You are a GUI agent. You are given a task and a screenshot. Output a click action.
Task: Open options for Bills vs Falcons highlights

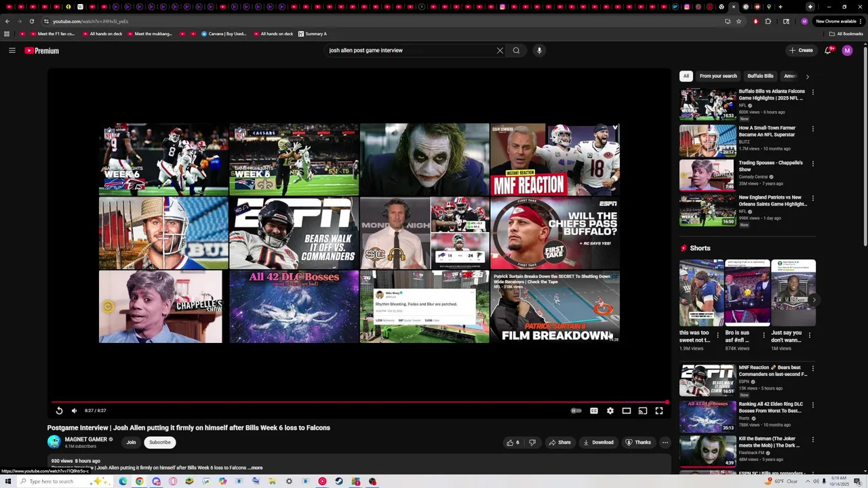pos(812,92)
